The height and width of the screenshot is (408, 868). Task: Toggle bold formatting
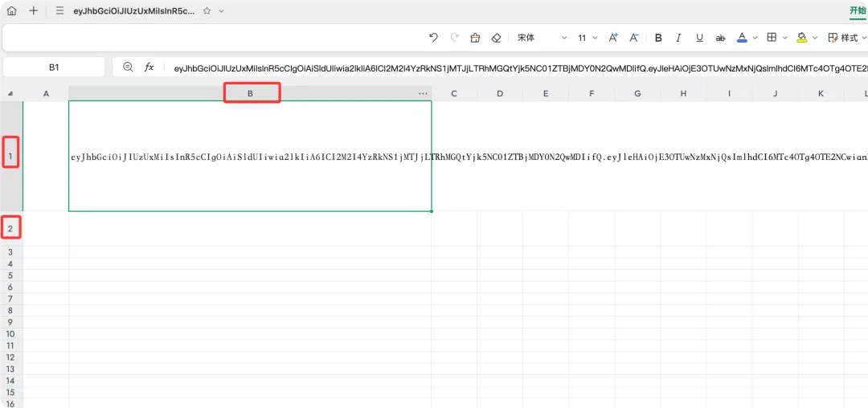658,38
